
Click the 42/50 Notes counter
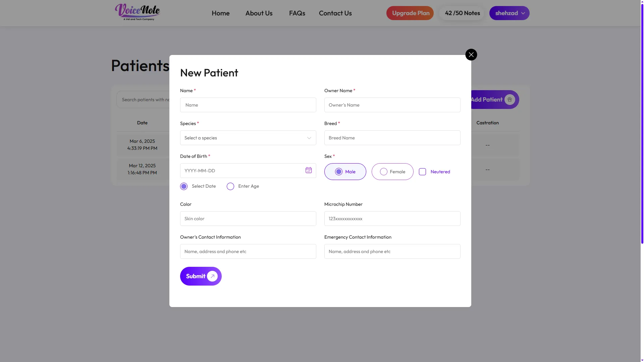pyautogui.click(x=462, y=13)
